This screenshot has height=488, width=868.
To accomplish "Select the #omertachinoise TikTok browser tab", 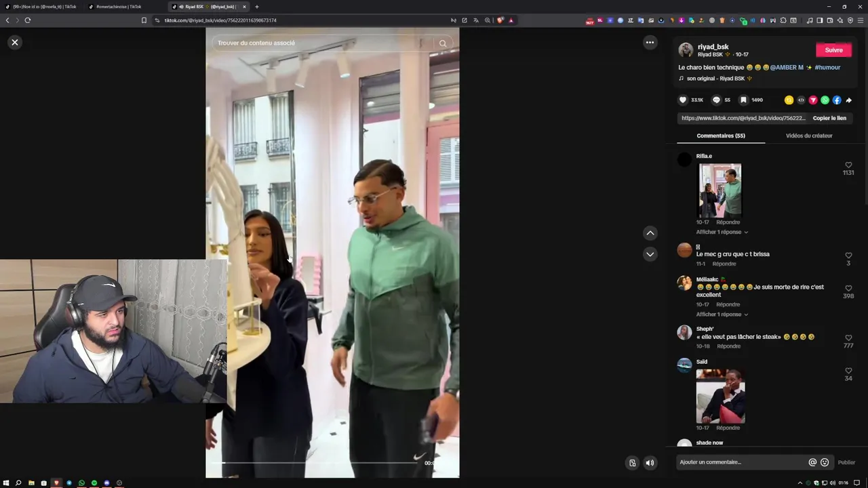I will (x=125, y=7).
